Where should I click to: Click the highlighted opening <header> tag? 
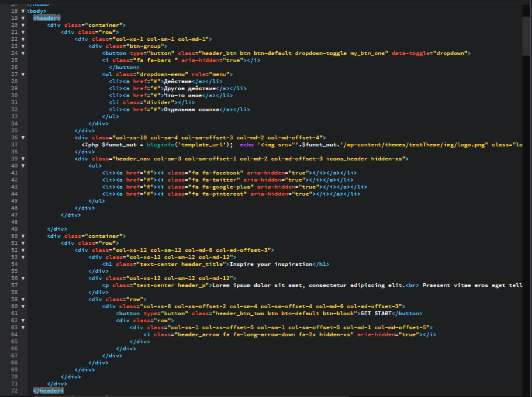click(x=47, y=18)
